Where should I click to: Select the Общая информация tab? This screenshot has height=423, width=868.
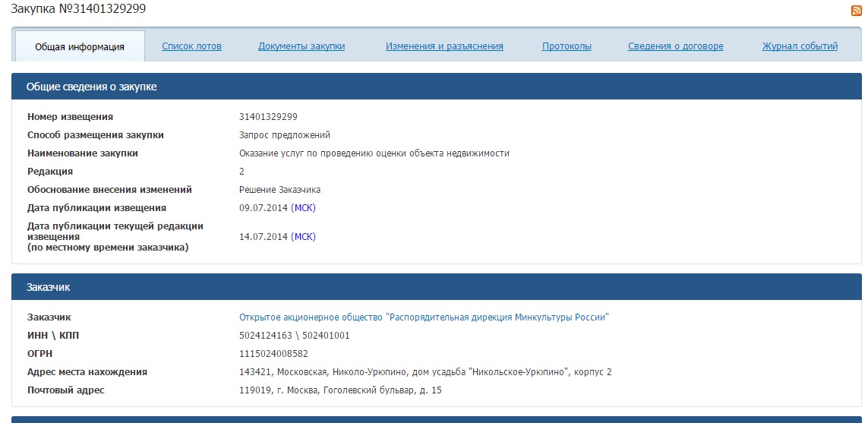coord(80,46)
